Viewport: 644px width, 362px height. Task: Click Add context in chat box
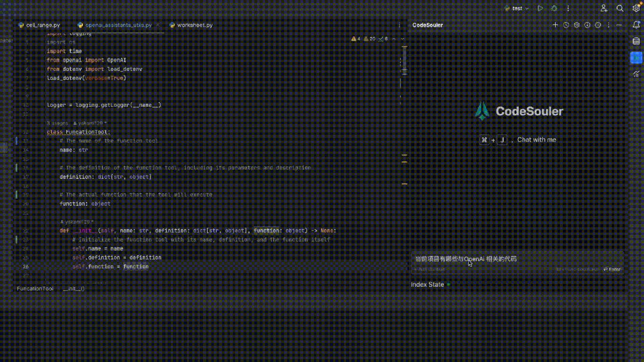430,270
